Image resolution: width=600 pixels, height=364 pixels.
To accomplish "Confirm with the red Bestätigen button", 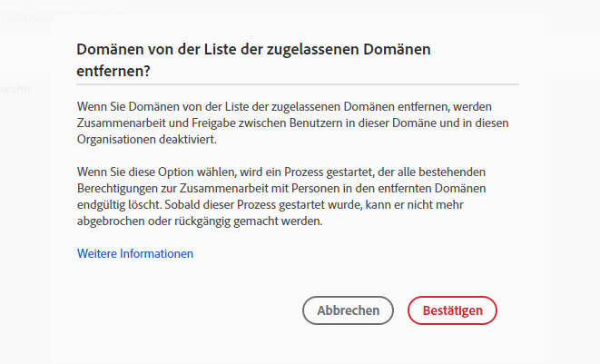I will (x=452, y=310).
